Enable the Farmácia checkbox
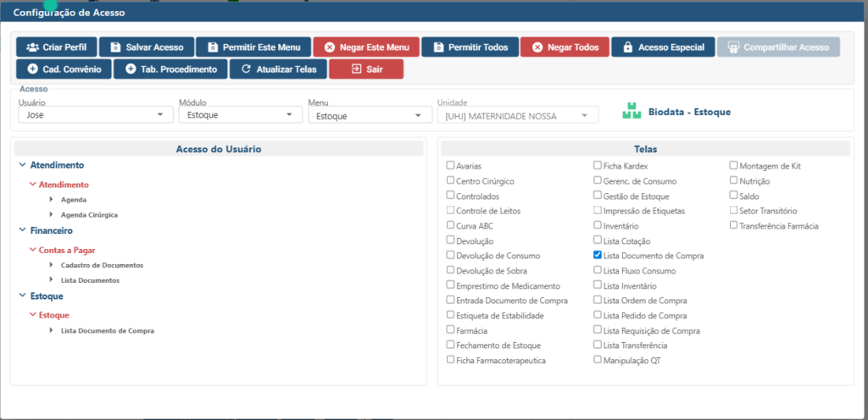This screenshot has width=868, height=420. [451, 330]
